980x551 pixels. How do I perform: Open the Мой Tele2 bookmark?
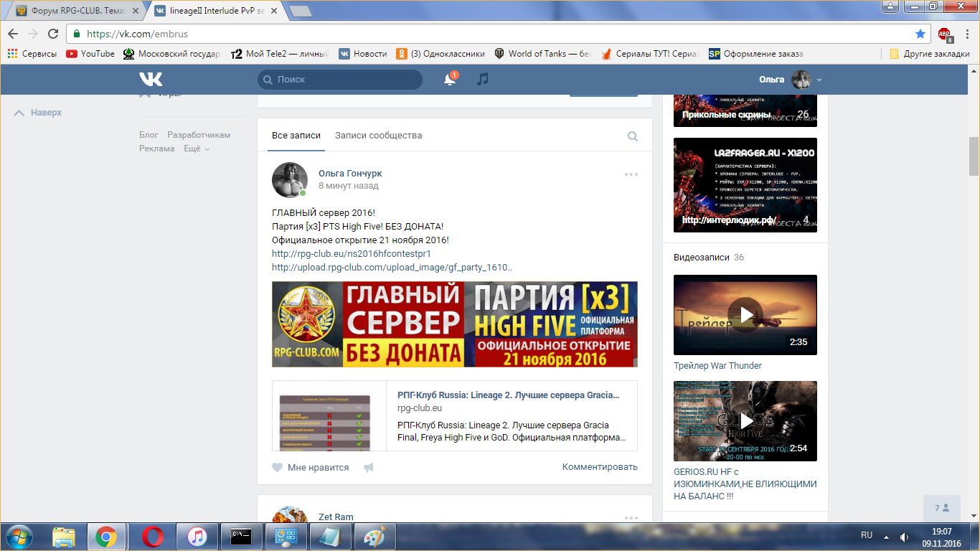click(x=280, y=54)
